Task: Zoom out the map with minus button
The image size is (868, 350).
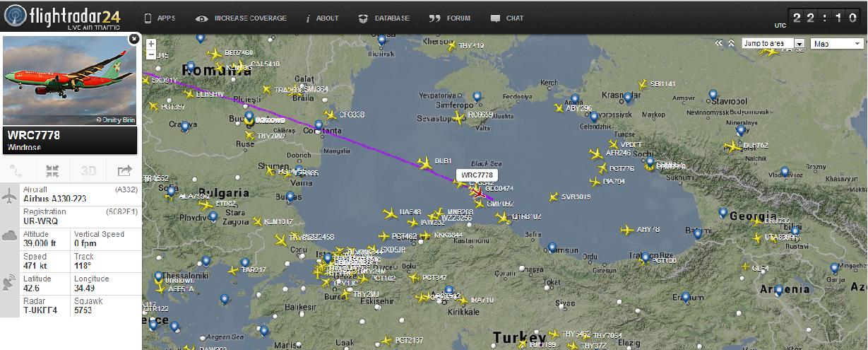Action: click(151, 54)
